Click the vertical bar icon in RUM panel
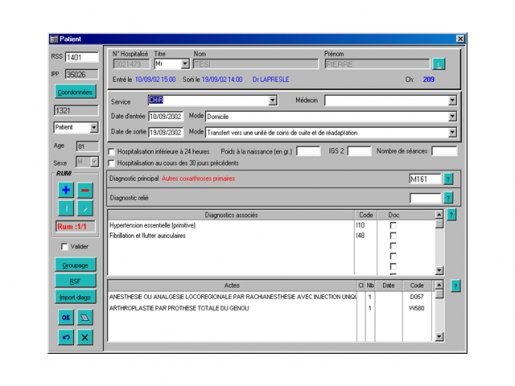 click(x=66, y=209)
